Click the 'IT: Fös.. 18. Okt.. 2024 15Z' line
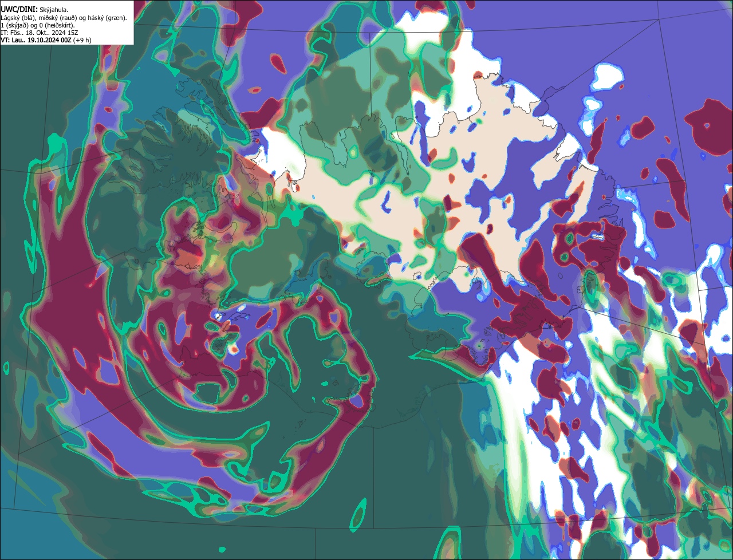Screen dimensions: 733x560 coord(39,32)
